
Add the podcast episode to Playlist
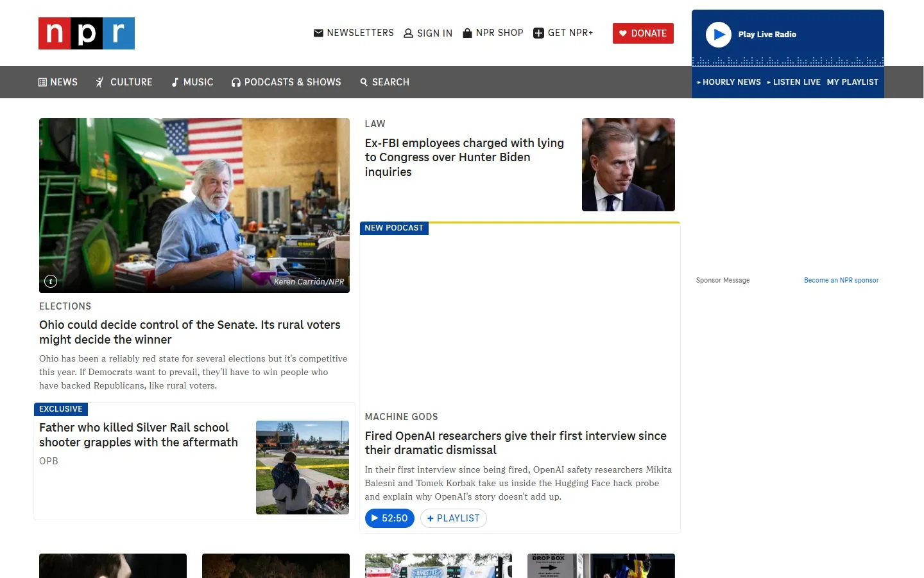point(454,518)
